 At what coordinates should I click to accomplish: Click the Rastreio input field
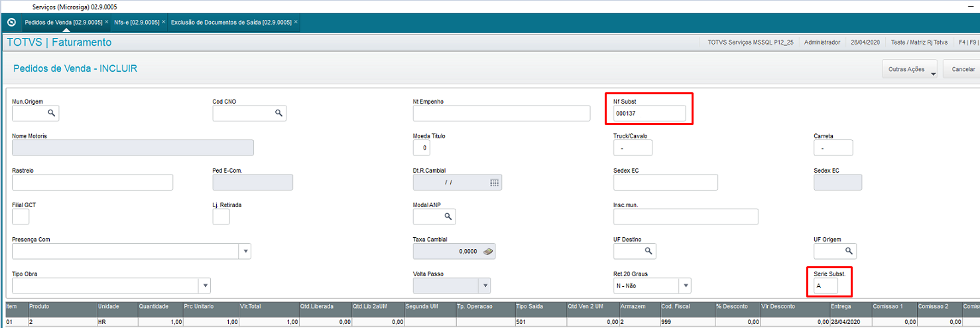93,183
